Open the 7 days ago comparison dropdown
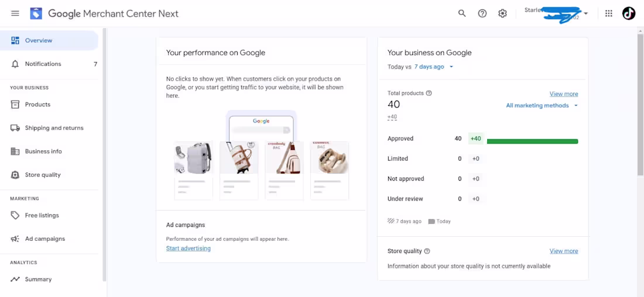The image size is (644, 297). pos(434,67)
